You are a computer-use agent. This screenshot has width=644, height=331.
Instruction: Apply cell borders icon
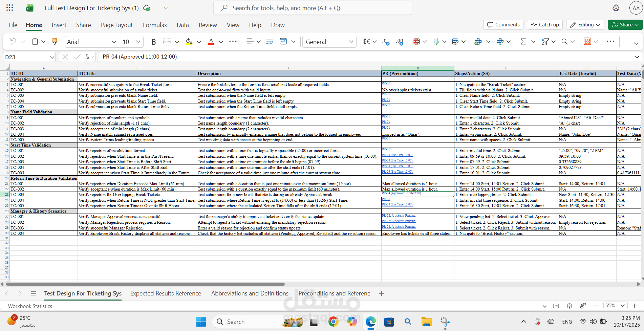pos(167,42)
